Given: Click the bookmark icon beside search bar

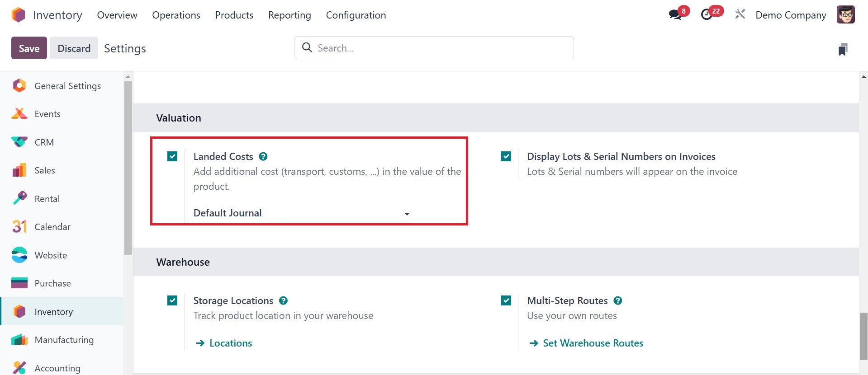Looking at the screenshot, I should [843, 49].
